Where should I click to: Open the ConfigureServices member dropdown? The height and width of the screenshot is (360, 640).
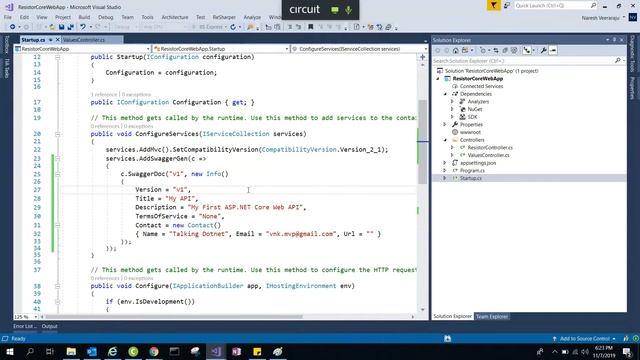[x=425, y=49]
